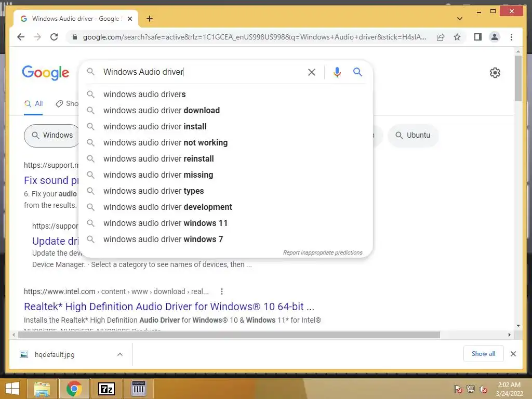Select suggestion 'windows audio driver types'

pos(225,191)
